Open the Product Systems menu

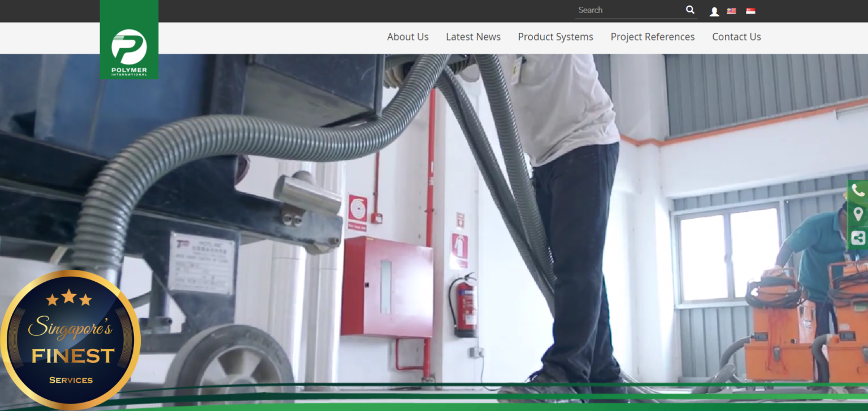click(555, 37)
